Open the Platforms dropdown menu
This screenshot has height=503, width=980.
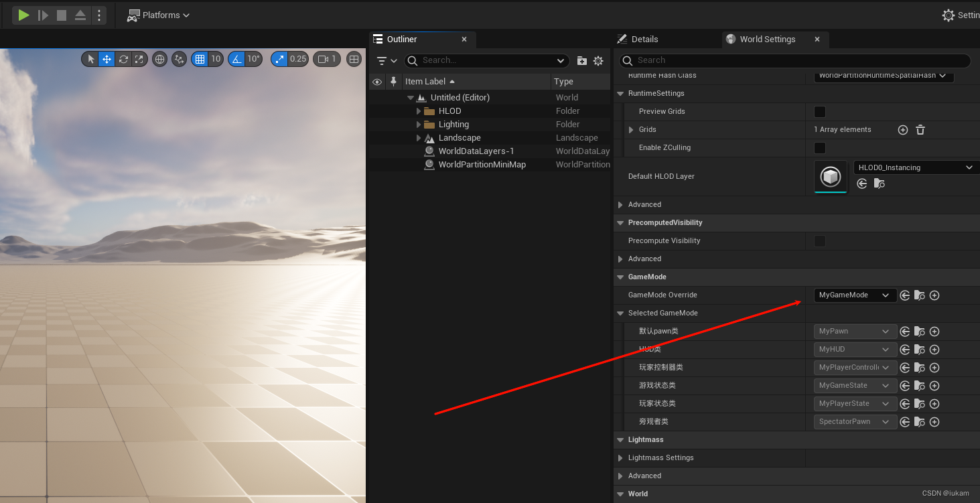[159, 15]
